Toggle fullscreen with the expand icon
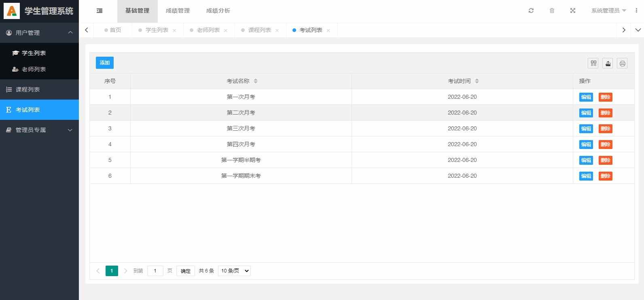The height and width of the screenshot is (300, 644). pos(573,11)
